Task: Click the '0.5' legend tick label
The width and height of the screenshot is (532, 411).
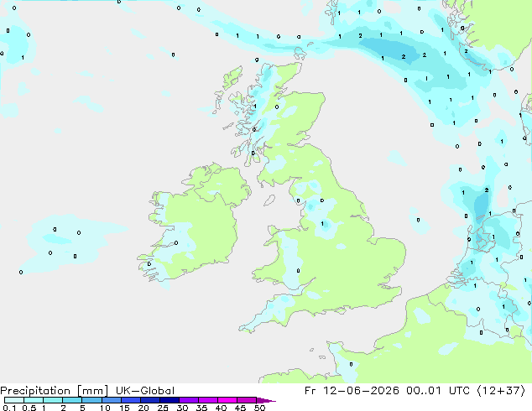Action: tap(29, 408)
